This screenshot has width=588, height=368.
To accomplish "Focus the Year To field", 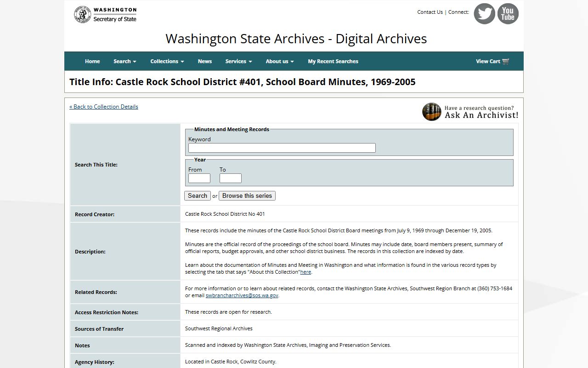I will (231, 178).
